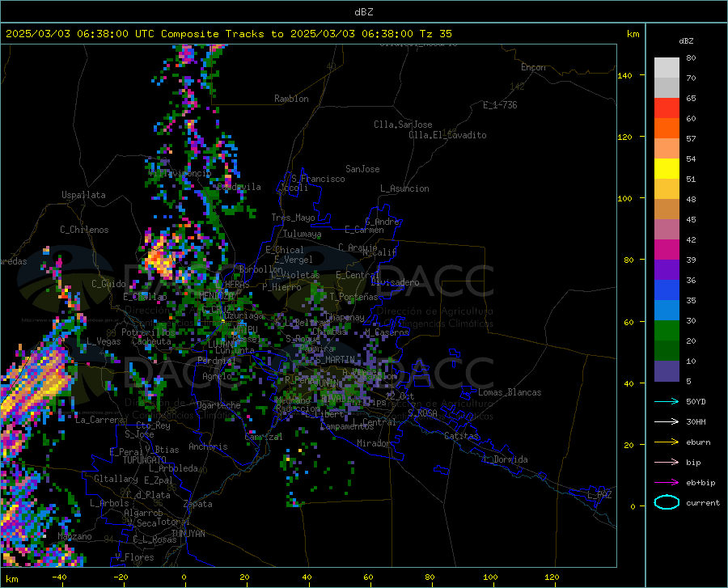Click the Zapata map label
Image resolution: width=728 pixels, height=588 pixels.
pos(198,504)
